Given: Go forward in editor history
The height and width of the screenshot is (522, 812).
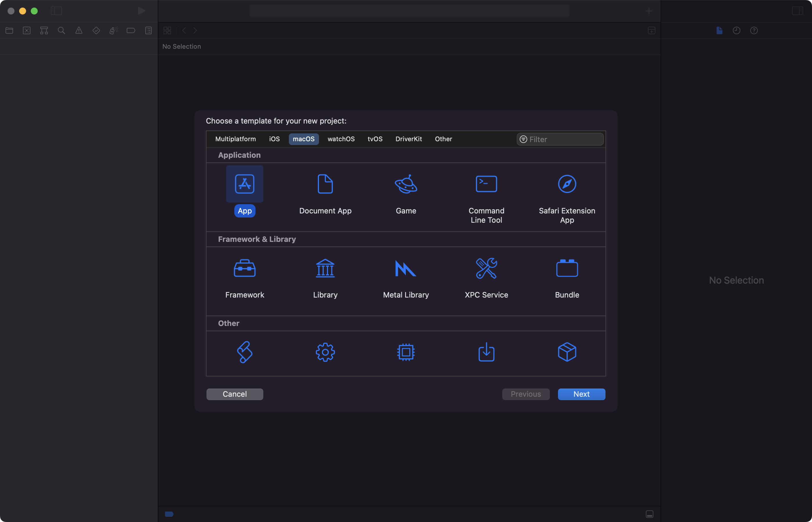Looking at the screenshot, I should pos(195,30).
